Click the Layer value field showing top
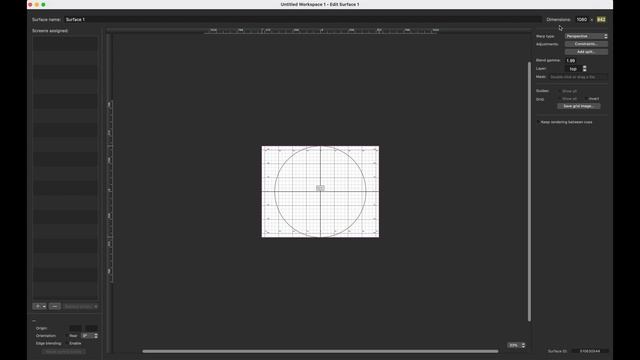Viewport: 640px width, 360px height. click(x=573, y=69)
